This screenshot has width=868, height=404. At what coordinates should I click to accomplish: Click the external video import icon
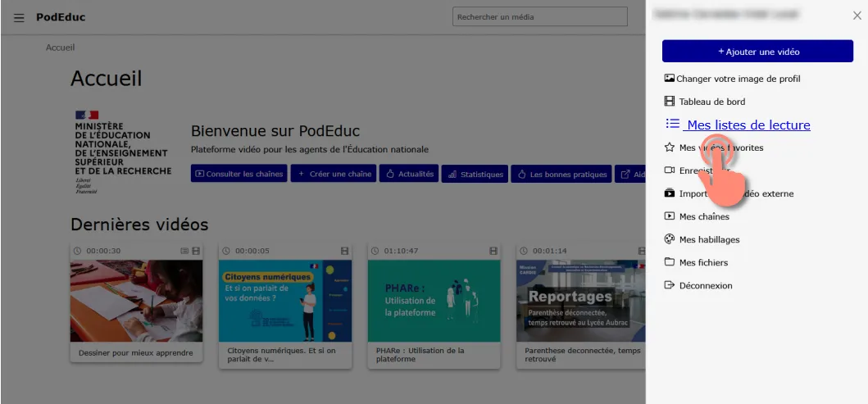[x=670, y=193]
